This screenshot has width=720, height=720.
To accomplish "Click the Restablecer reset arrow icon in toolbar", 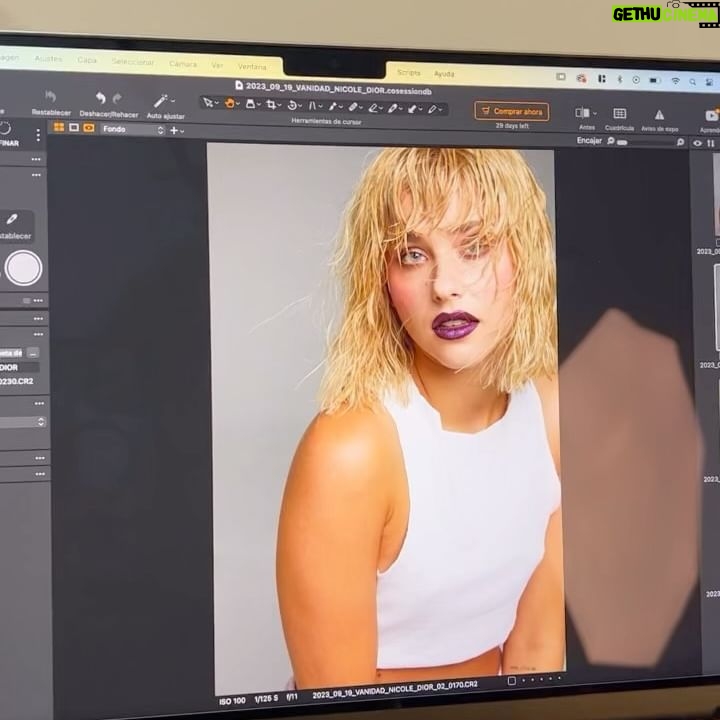I will point(51,96).
